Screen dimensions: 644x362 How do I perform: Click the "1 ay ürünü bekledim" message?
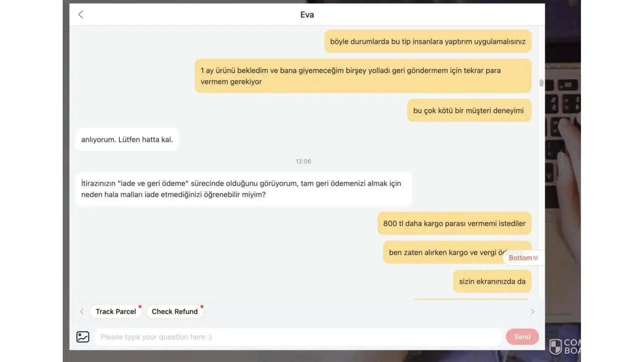point(363,76)
